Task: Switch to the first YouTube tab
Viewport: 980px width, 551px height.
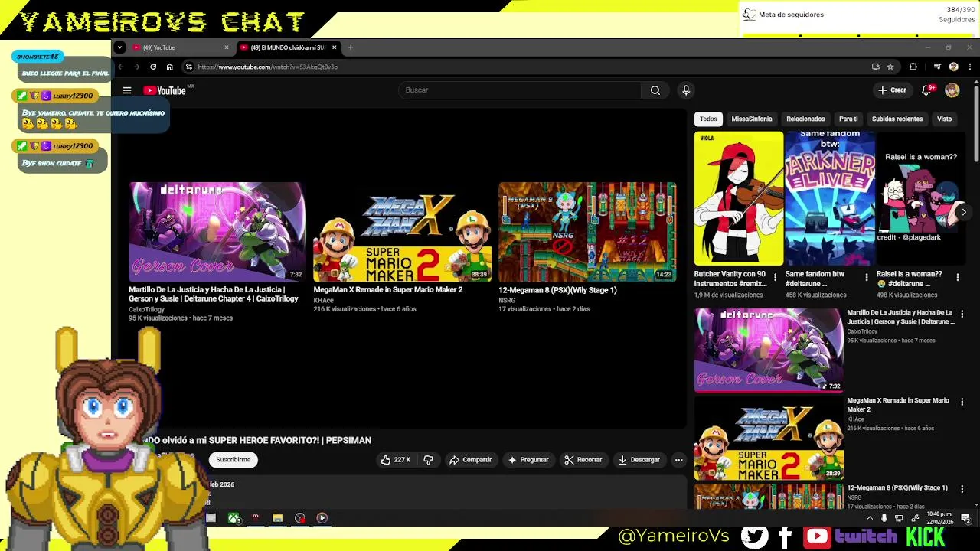Action: pyautogui.click(x=181, y=47)
